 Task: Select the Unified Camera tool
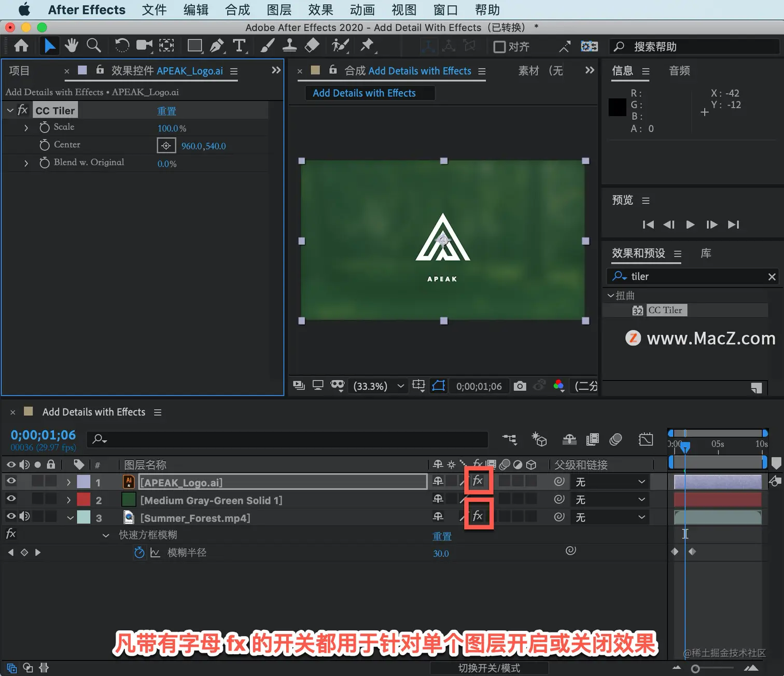(x=144, y=46)
